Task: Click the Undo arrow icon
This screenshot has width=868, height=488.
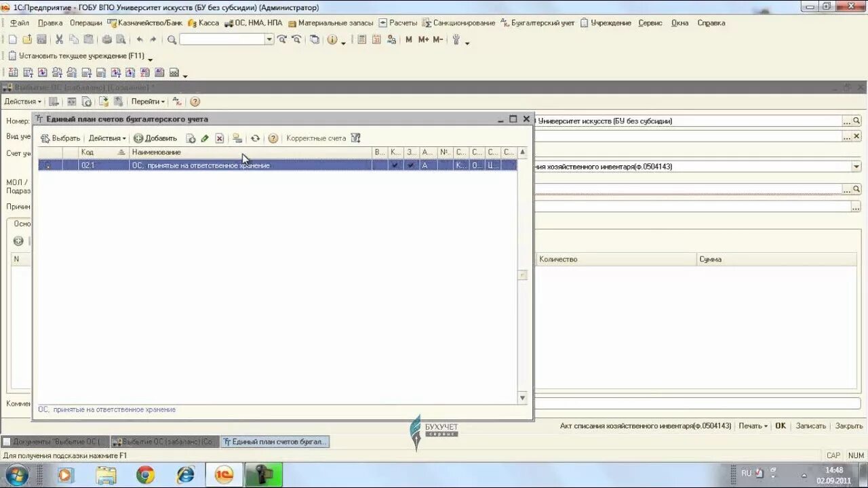Action: click(x=139, y=39)
